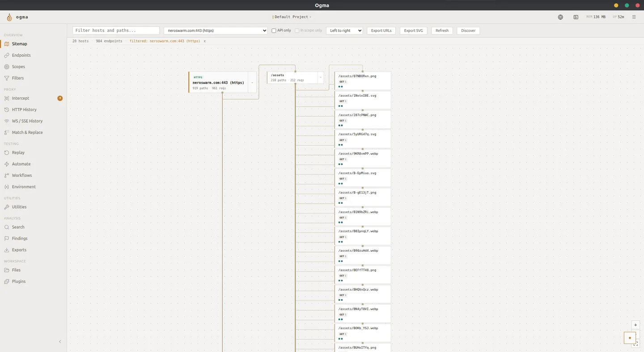Select the /assets/B90zuHd4.webp node
Viewport: 644px width, 352px height.
coord(363,255)
